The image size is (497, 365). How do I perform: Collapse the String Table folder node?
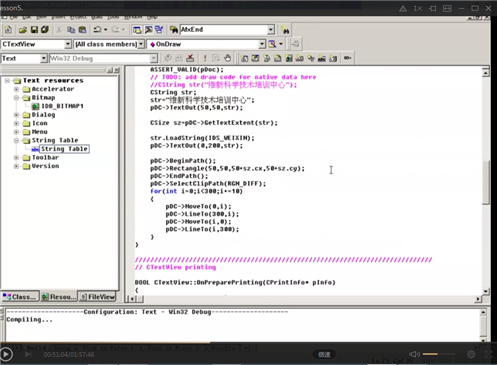[x=16, y=140]
